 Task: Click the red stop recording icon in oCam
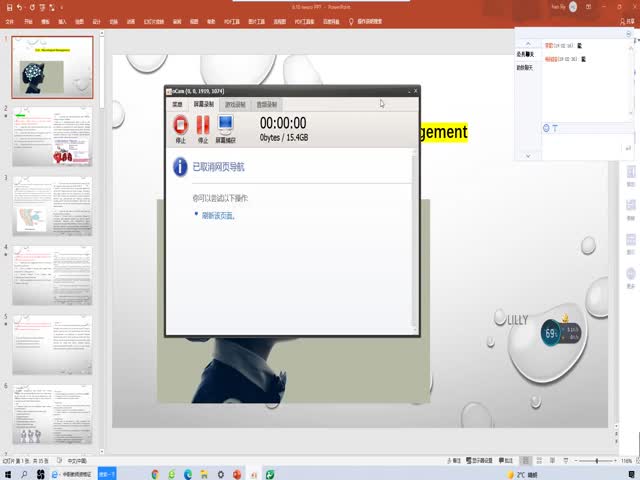[180, 126]
